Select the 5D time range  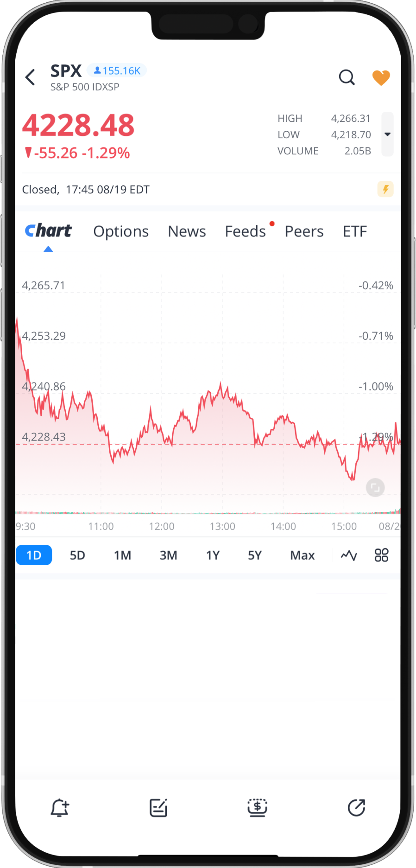77,555
